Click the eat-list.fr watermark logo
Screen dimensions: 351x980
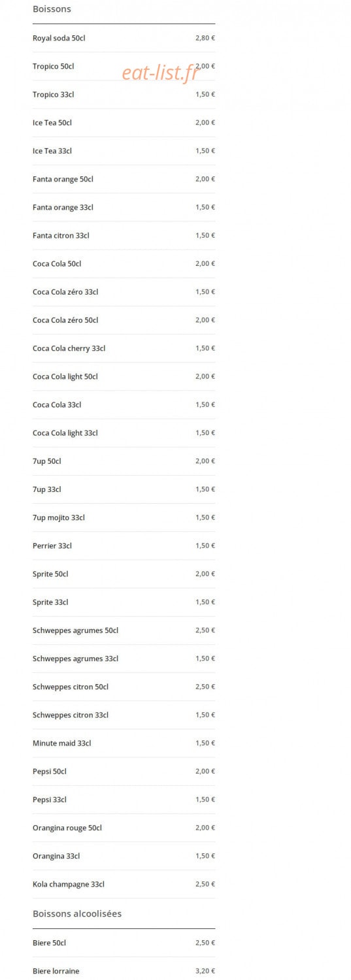coord(160,73)
